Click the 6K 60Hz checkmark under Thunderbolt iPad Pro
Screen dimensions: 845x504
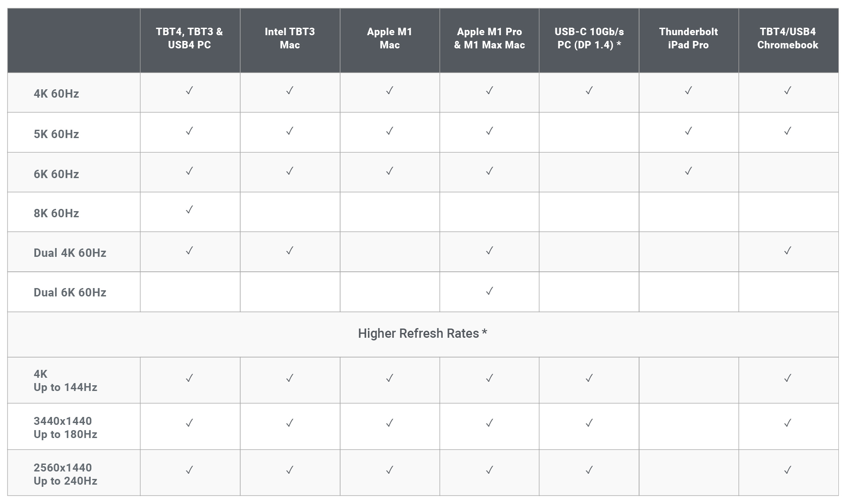click(x=688, y=171)
